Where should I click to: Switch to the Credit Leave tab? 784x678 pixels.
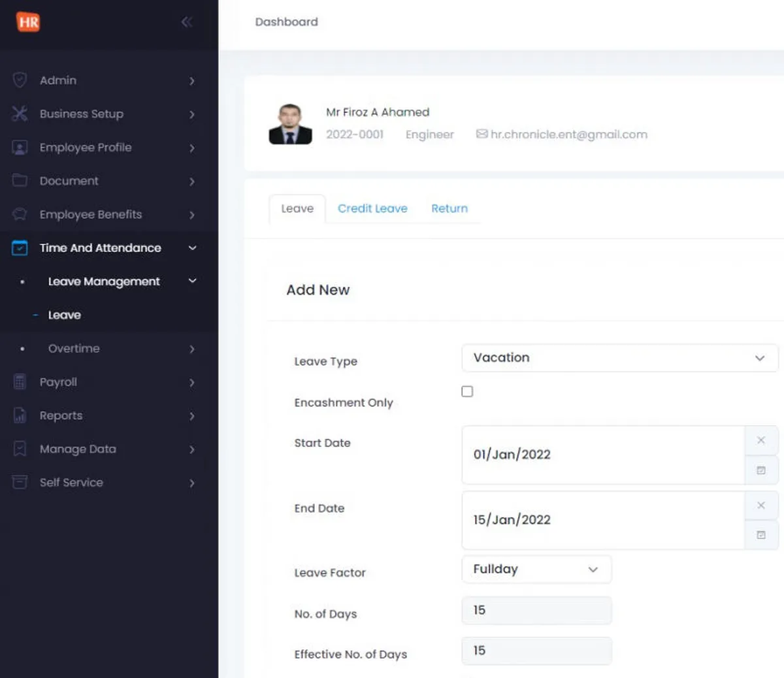(x=372, y=208)
